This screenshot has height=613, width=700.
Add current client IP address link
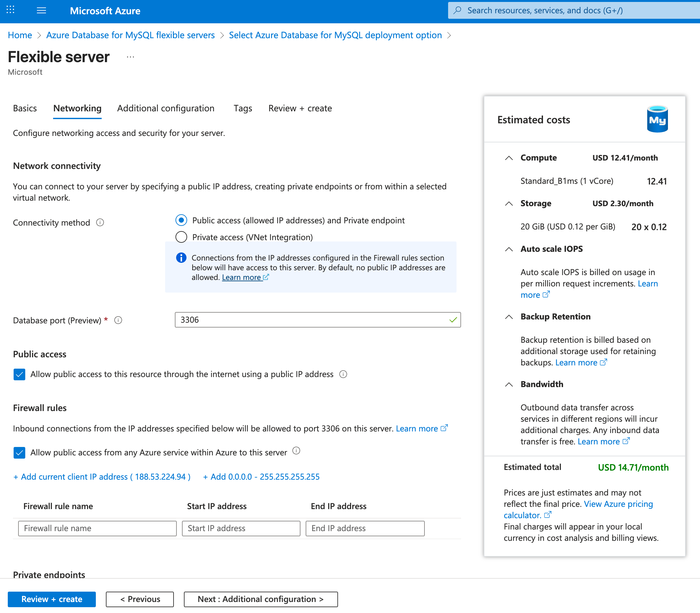click(x=102, y=477)
